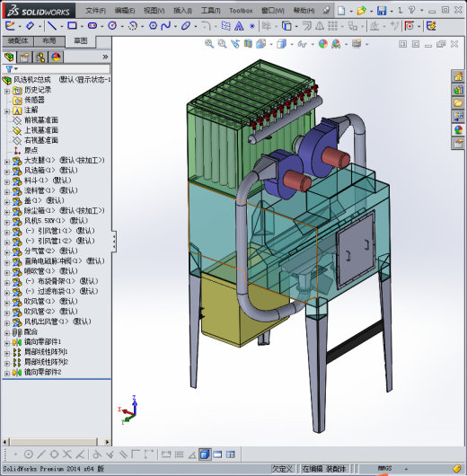467x476 pixels.
Task: Click the Sketch tool icon
Action: [x=10, y=26]
